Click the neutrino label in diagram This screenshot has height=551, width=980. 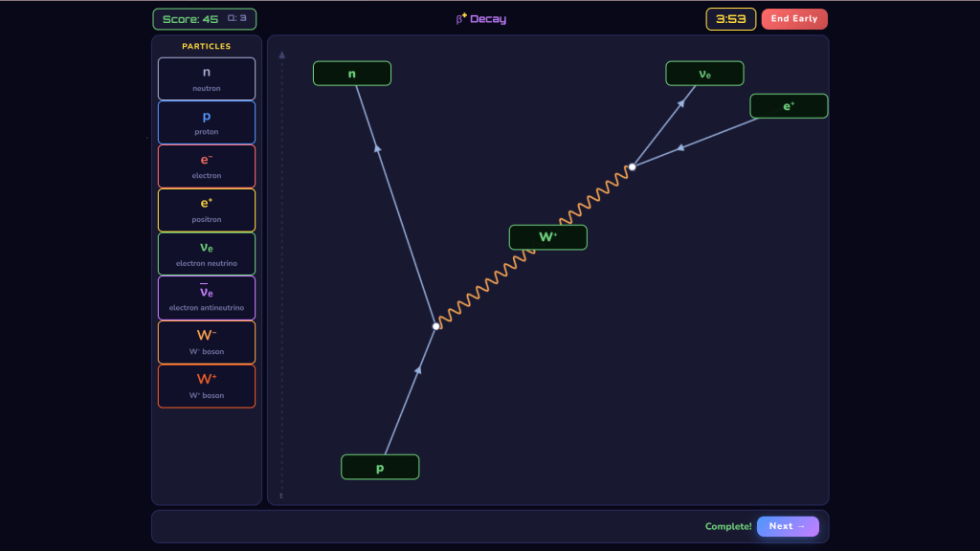pos(704,74)
